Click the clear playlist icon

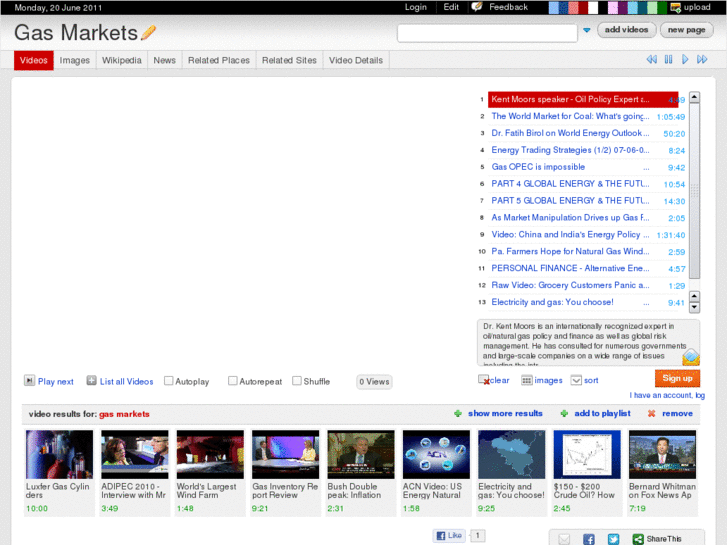click(484, 380)
